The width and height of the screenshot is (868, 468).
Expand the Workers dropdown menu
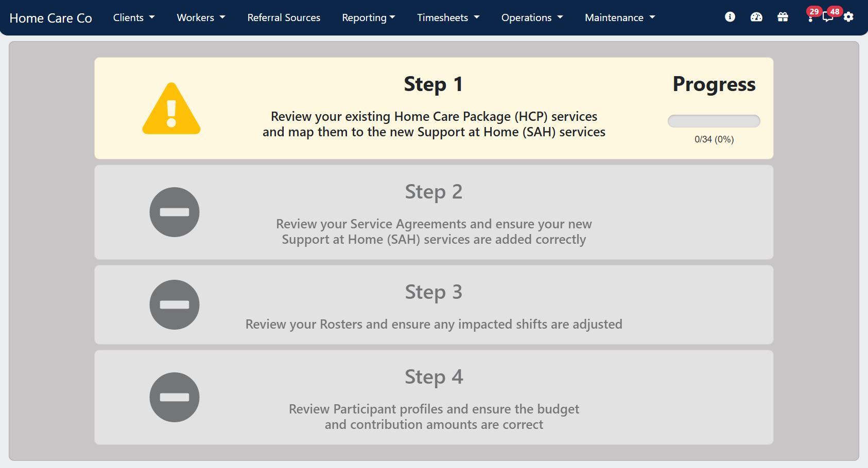point(201,17)
